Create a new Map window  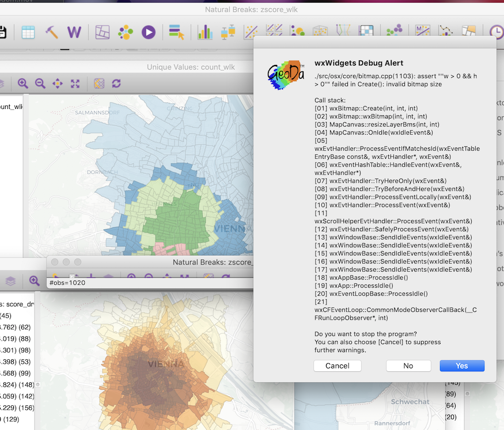coord(102,32)
